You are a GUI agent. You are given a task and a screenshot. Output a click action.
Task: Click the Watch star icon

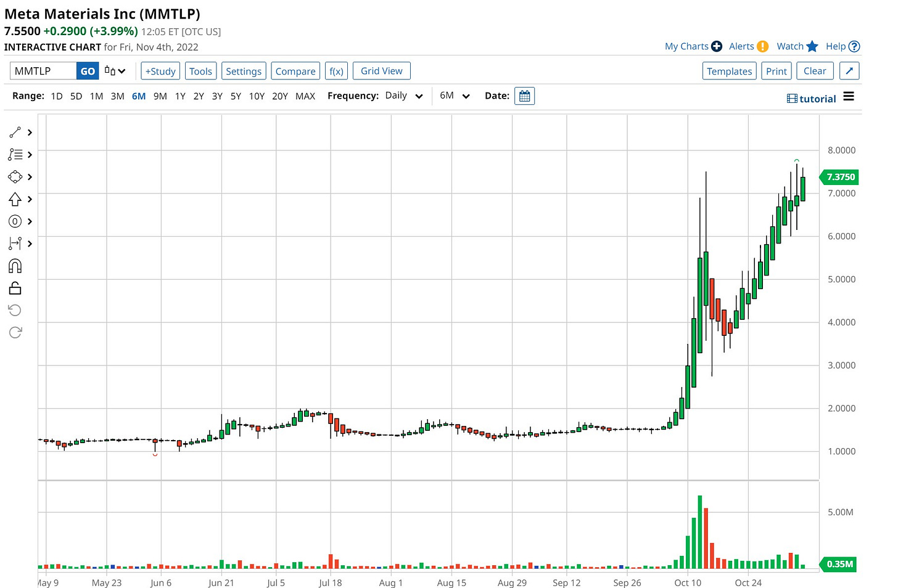click(x=812, y=46)
